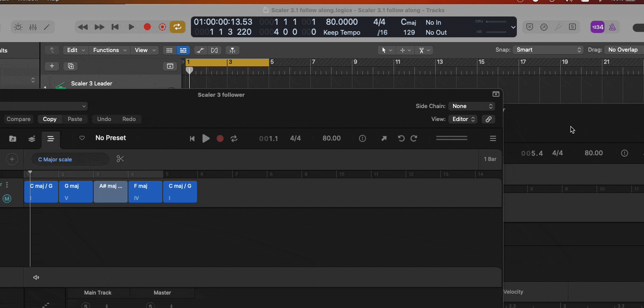Expand the LCD display mode chevron

[x=513, y=27]
